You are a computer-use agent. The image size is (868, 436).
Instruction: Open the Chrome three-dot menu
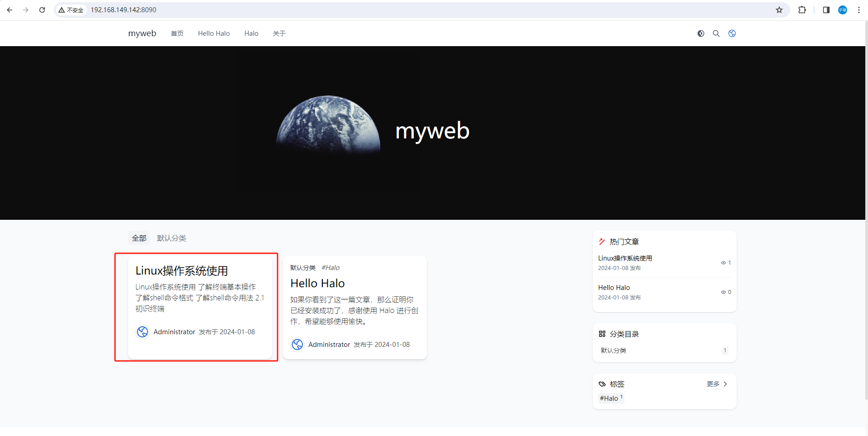click(x=858, y=9)
